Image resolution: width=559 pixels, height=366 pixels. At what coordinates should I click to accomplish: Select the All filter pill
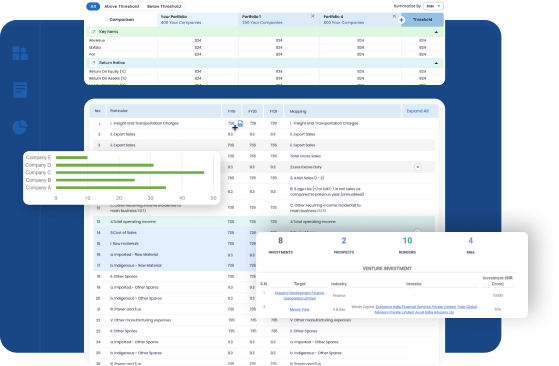click(x=93, y=6)
